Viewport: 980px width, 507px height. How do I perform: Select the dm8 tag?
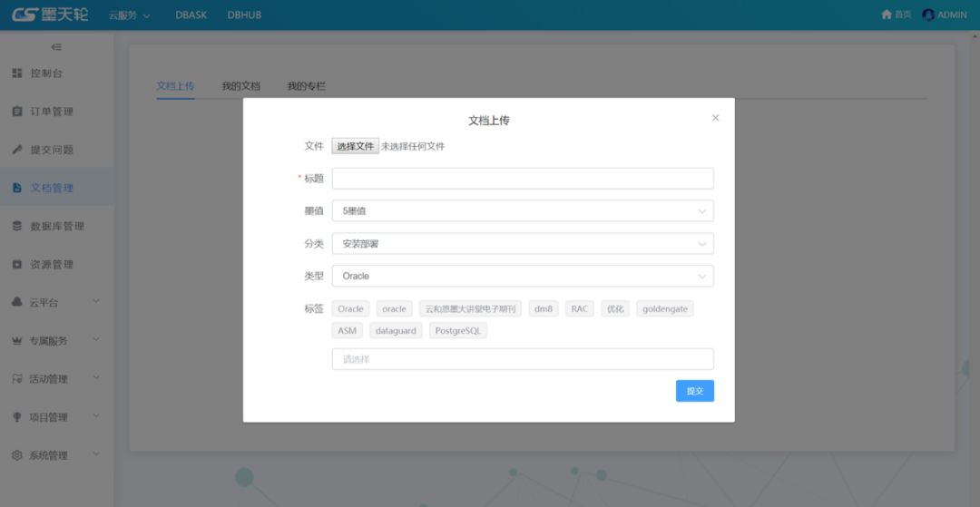544,308
